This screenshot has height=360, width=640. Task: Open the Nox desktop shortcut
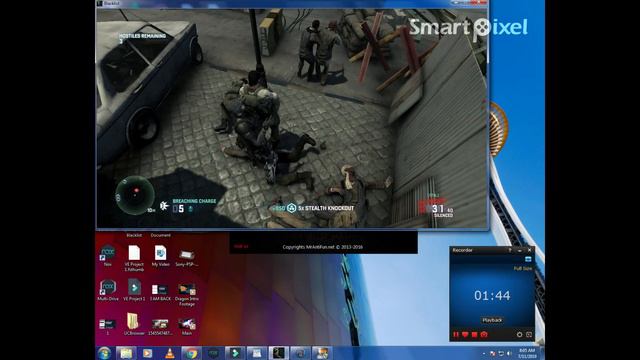pyautogui.click(x=108, y=256)
